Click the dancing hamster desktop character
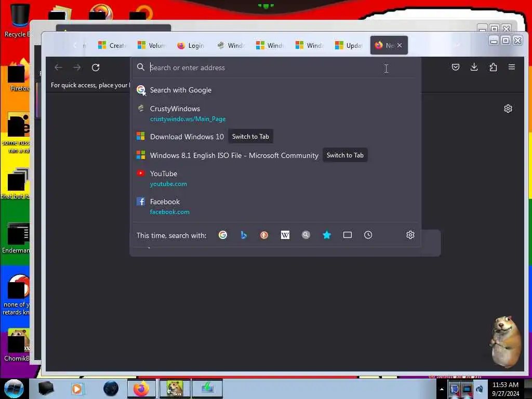532x399 pixels. pyautogui.click(x=505, y=342)
